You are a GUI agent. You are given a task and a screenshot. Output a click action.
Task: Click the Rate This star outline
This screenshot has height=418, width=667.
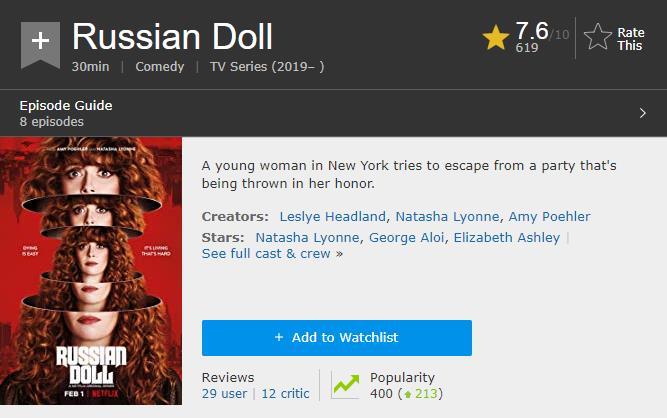click(598, 38)
